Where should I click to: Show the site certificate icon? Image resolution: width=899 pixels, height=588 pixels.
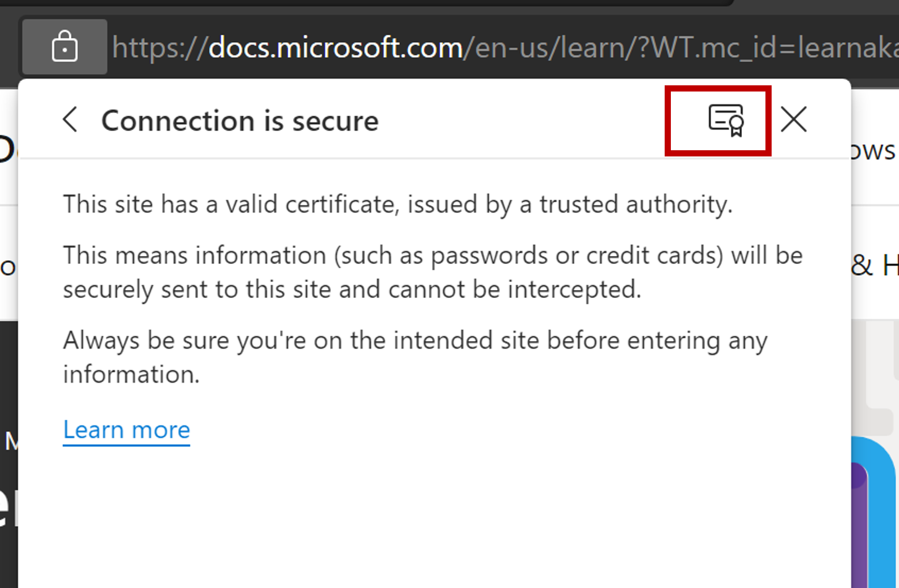tap(726, 120)
